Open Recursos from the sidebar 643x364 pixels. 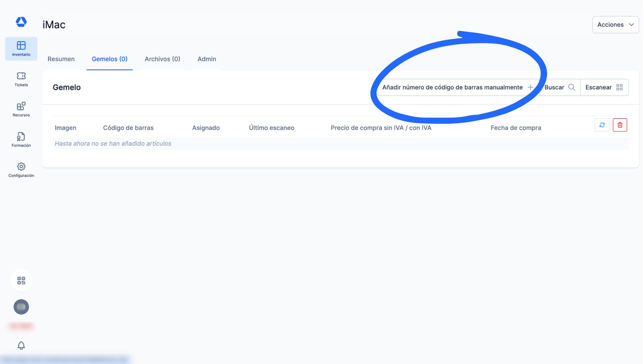coord(21,110)
